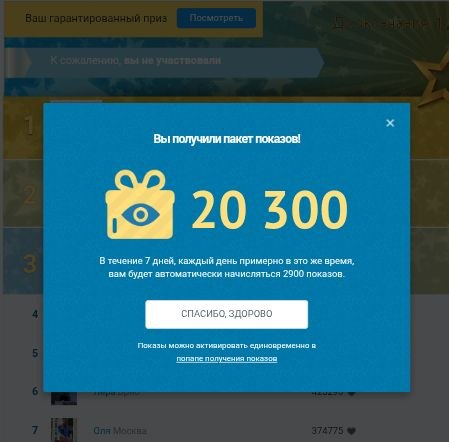Click rank number 1 medal
This screenshot has height=442, width=449.
click(x=29, y=126)
